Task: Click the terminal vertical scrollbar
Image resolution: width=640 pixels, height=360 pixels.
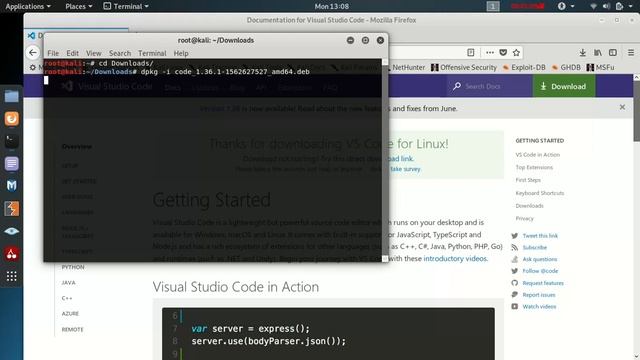Action: pos(385,160)
